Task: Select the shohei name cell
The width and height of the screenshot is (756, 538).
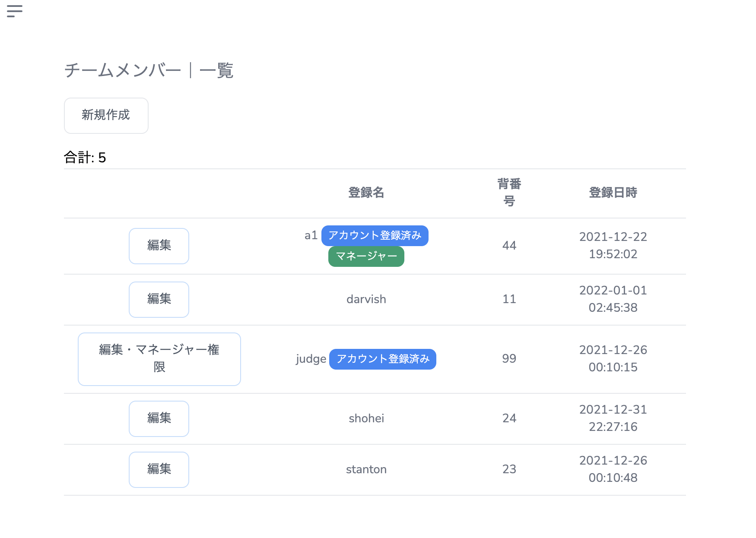Action: pos(366,418)
